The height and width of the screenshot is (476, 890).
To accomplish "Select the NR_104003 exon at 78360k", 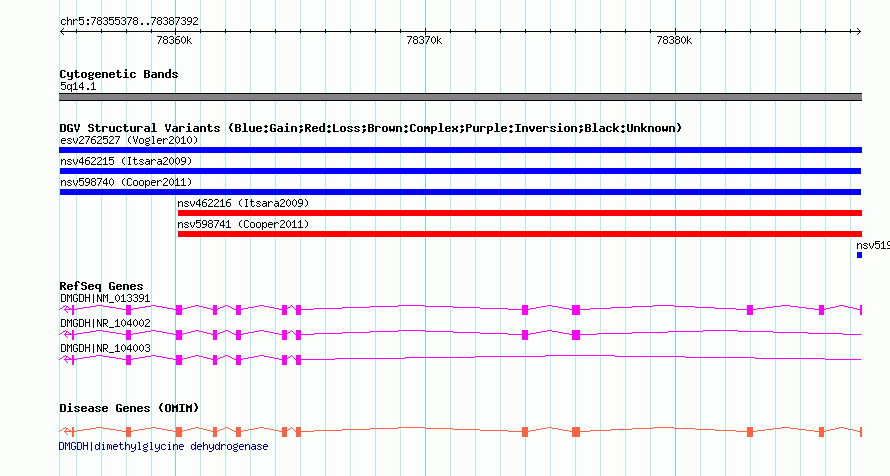I will pyautogui.click(x=179, y=360).
